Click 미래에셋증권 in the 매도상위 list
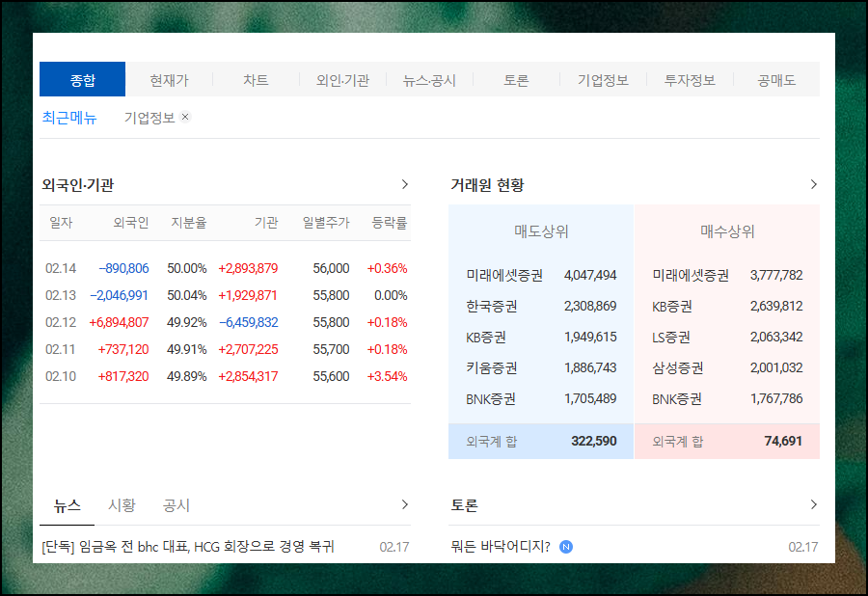Viewport: 868px width, 596px height. point(504,275)
